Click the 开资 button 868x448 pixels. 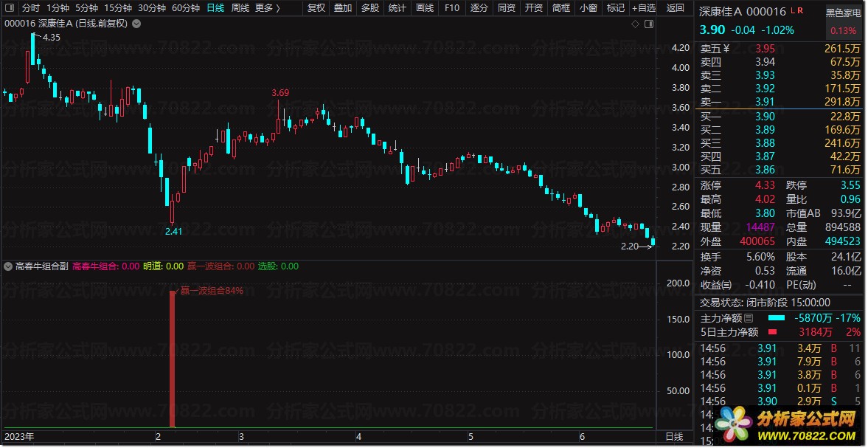tap(533, 8)
